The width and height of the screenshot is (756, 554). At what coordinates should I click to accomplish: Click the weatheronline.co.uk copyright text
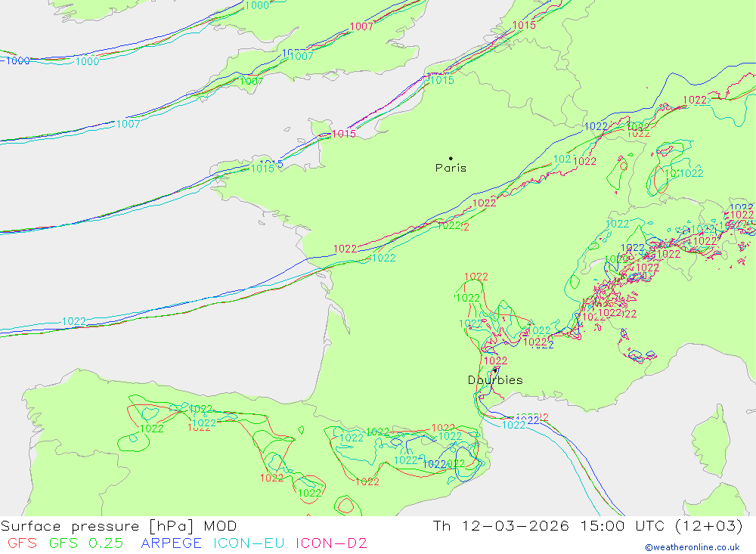point(692,547)
